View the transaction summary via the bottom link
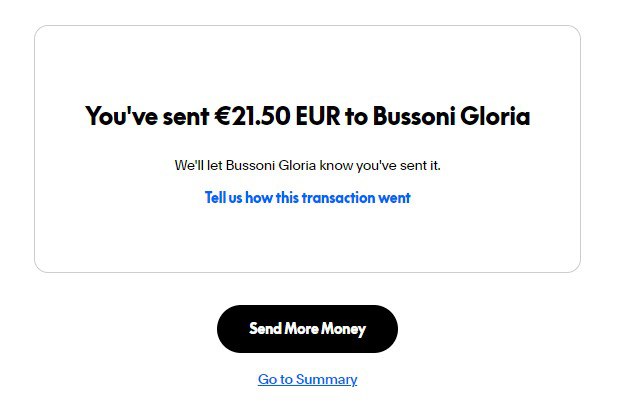This screenshot has width=624, height=417. tap(307, 379)
